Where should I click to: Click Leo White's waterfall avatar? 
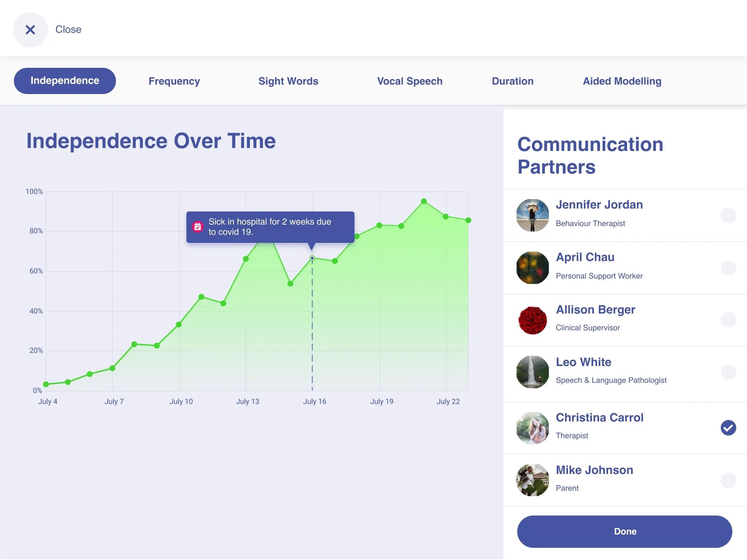533,372
